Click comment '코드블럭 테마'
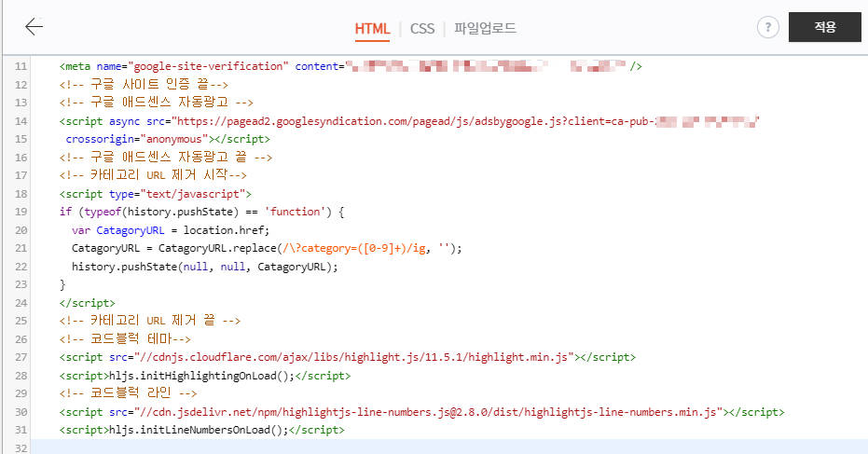868x454 pixels. 125,338
